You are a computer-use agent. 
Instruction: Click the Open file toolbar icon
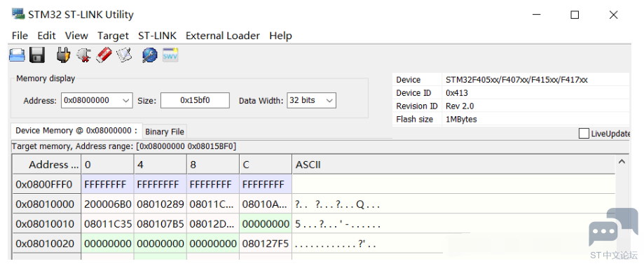click(x=18, y=55)
